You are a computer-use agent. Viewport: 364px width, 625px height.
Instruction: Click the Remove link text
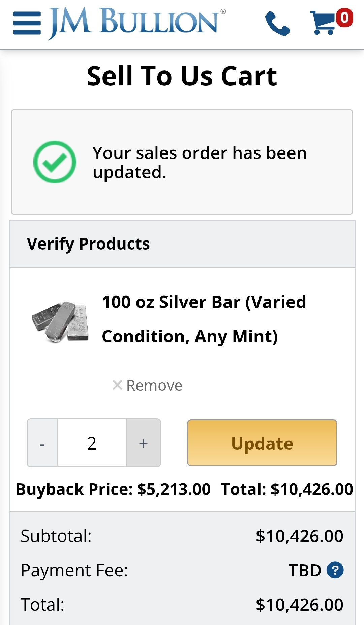tap(154, 386)
